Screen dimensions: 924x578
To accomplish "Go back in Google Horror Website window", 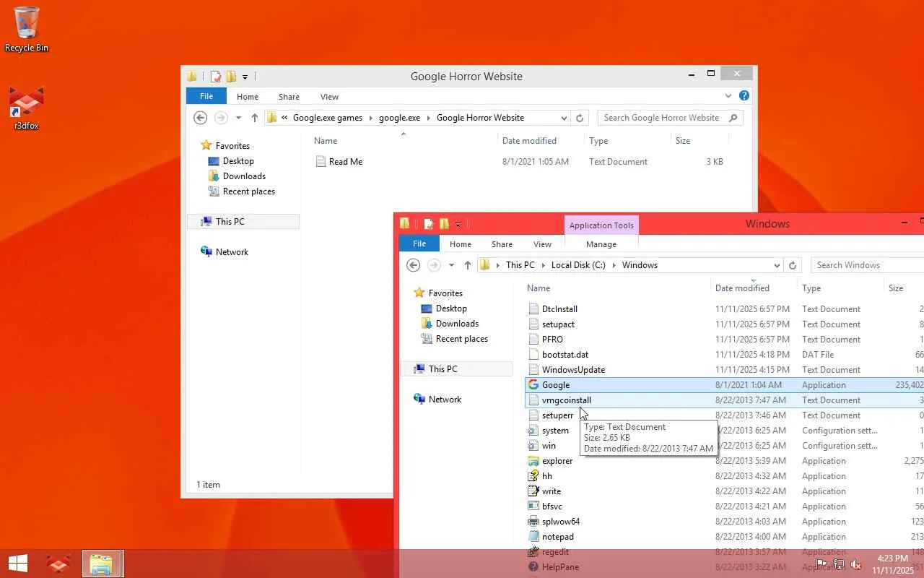I will click(201, 118).
